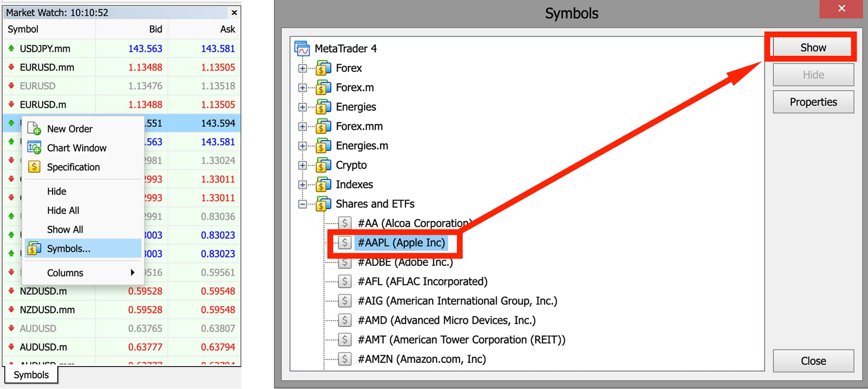Select #AAPL (Apple Inc) in the tree
This screenshot has height=389, width=868.
tap(401, 243)
